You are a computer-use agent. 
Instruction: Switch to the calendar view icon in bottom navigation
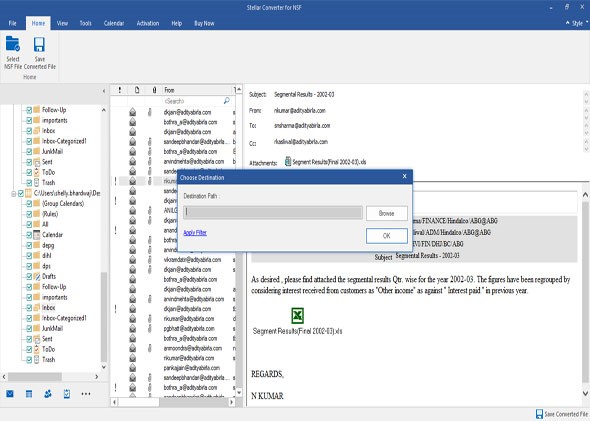point(29,394)
